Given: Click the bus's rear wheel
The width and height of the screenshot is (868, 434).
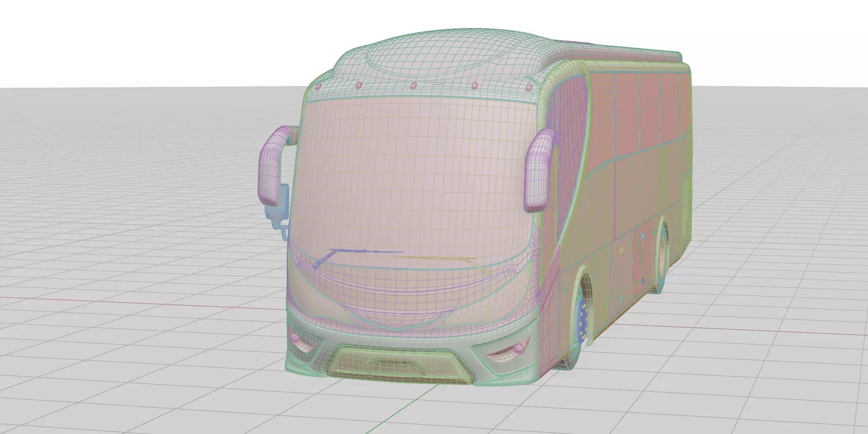Looking at the screenshot, I should 661,255.
